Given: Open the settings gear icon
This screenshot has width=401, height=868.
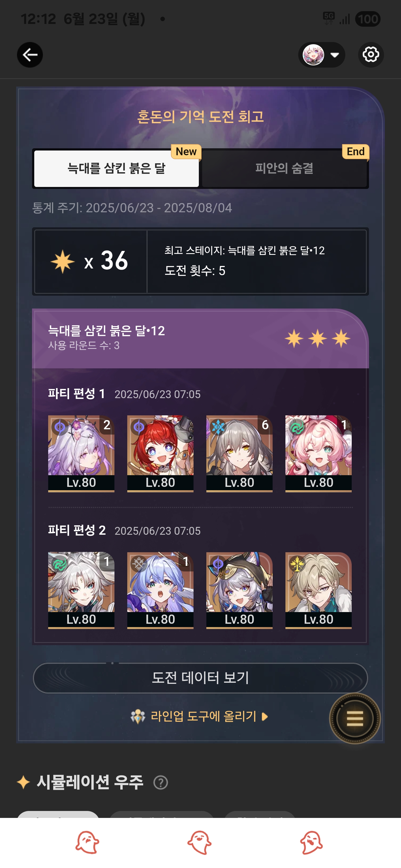Looking at the screenshot, I should coord(371,55).
